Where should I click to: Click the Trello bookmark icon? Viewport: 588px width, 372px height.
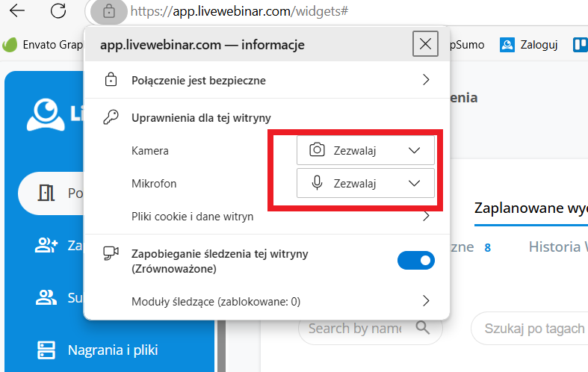[x=580, y=45]
